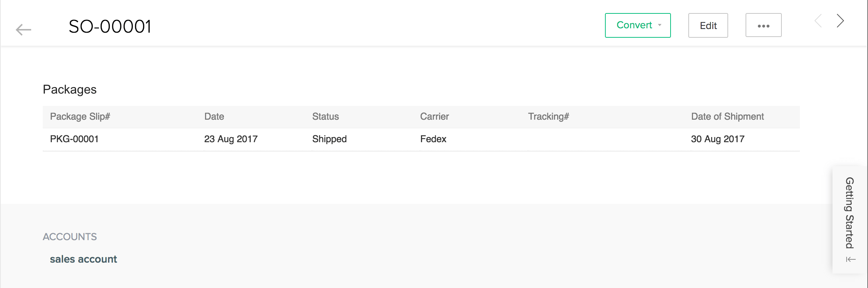Click the Date column header
868x288 pixels.
(x=214, y=116)
